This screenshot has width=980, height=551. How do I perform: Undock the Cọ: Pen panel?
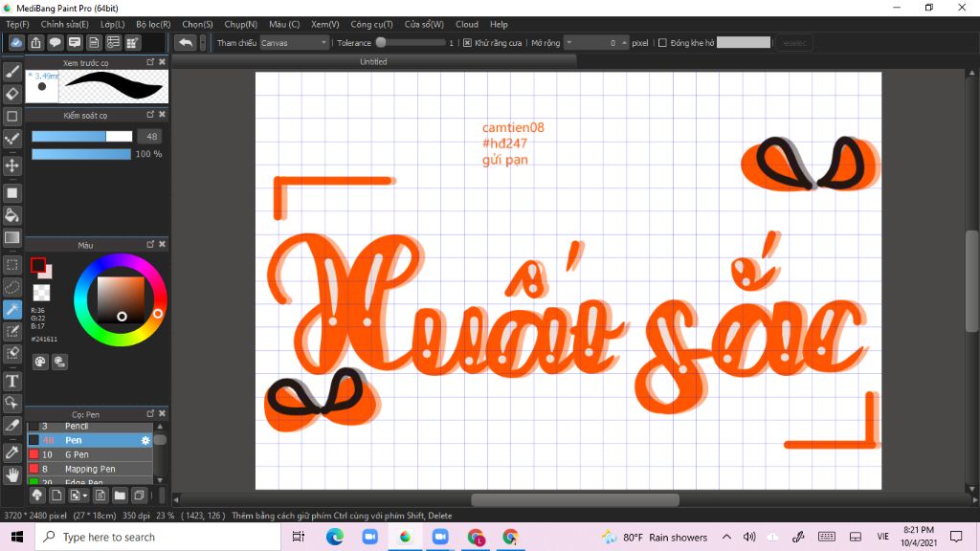(150, 413)
